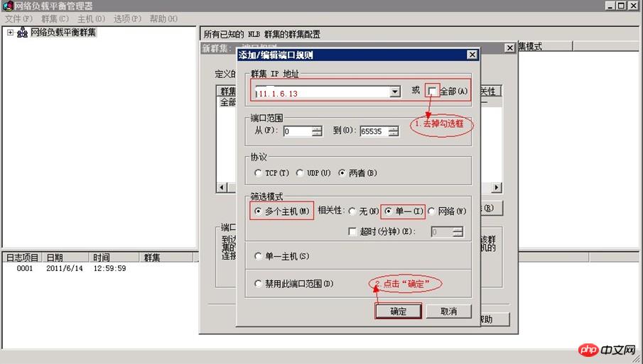Select the TCP(T) protocol radio button
Screen dimensions: 643x364
(x=258, y=173)
